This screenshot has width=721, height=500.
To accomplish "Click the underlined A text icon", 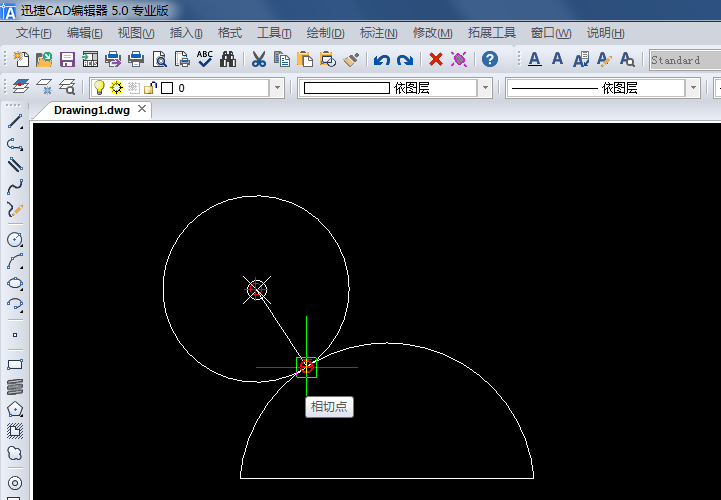I will tap(534, 59).
